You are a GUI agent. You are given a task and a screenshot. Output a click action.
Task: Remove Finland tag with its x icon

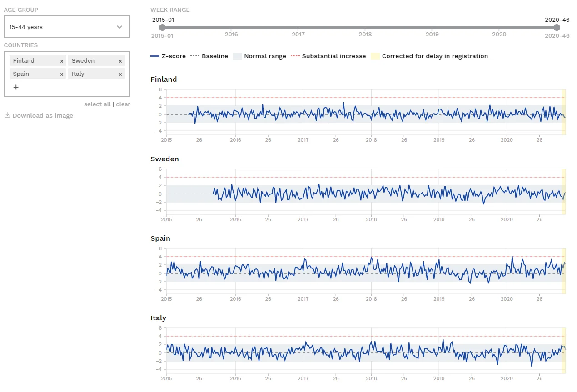62,61
